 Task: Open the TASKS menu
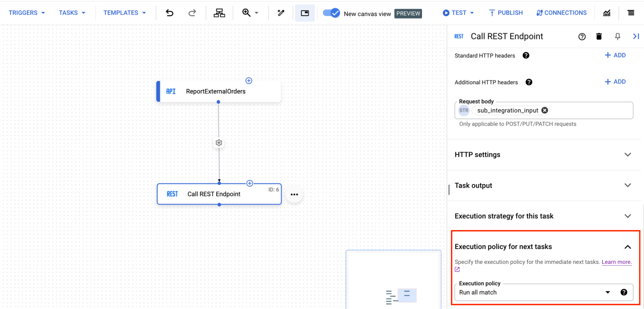coord(72,13)
